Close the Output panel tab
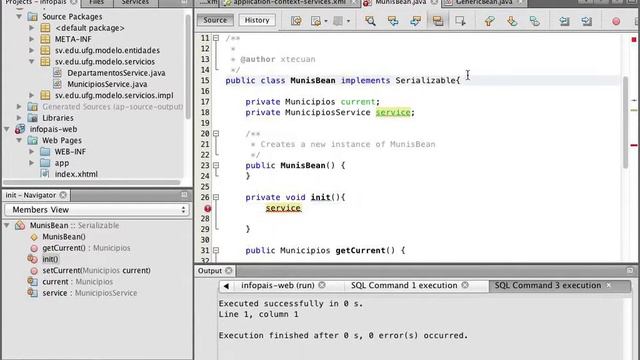The width and height of the screenshot is (640, 360). [x=229, y=271]
